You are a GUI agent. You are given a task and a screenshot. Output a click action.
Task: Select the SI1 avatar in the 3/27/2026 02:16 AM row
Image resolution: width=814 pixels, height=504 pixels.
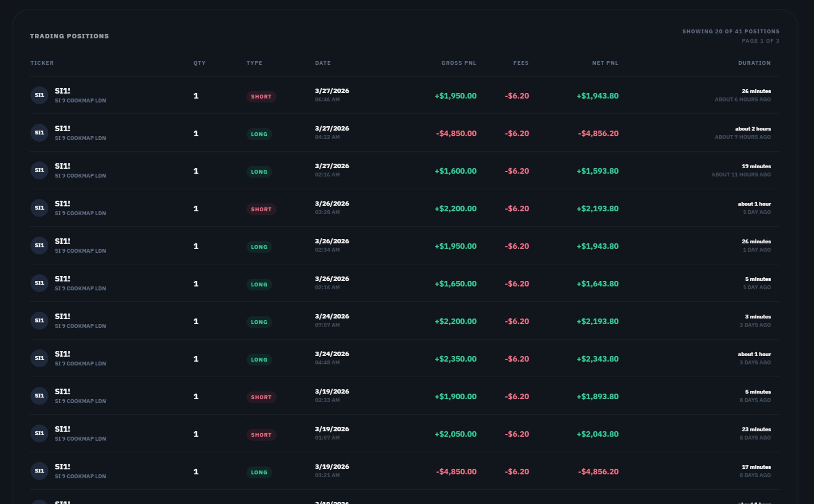pos(39,170)
